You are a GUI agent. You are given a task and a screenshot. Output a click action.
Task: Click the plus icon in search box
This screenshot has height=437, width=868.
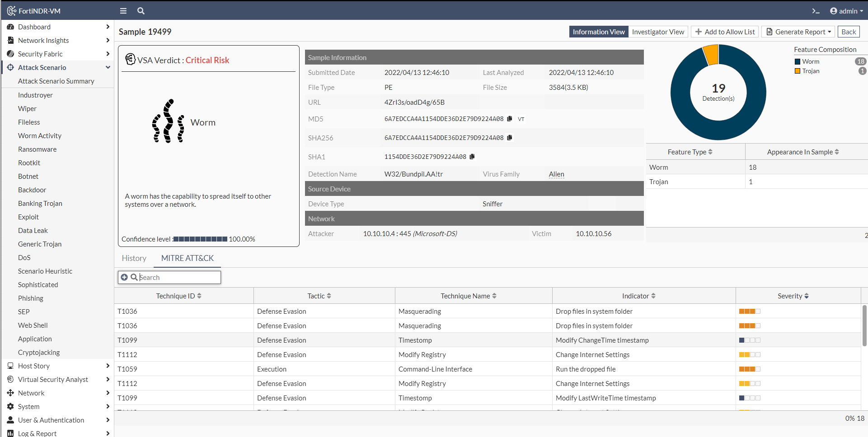click(124, 277)
